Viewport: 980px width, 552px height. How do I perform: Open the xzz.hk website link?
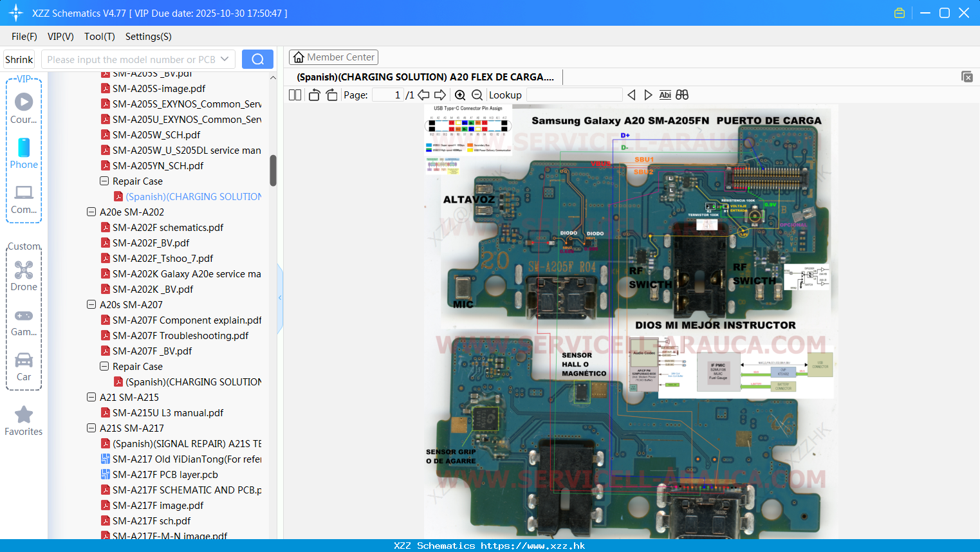533,546
